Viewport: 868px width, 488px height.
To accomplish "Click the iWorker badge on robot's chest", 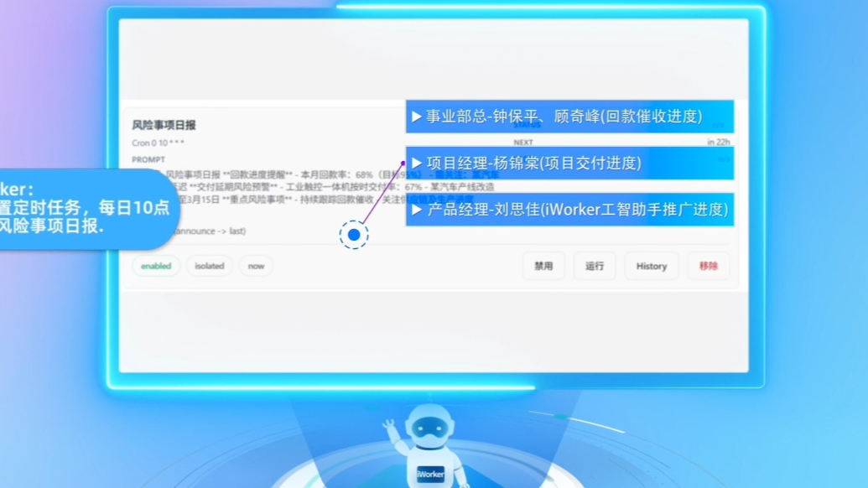I will (x=431, y=474).
